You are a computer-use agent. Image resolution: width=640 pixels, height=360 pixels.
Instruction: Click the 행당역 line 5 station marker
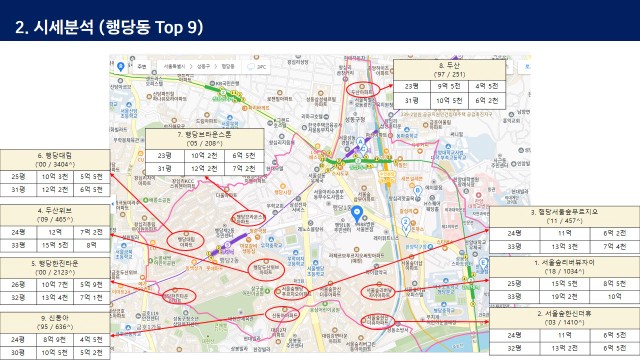pyautogui.click(x=228, y=244)
